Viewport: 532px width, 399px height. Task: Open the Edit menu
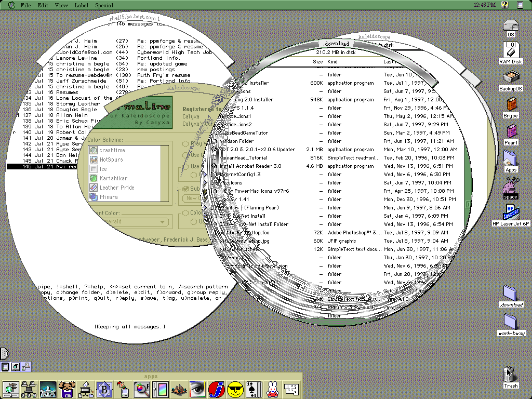(x=43, y=5)
